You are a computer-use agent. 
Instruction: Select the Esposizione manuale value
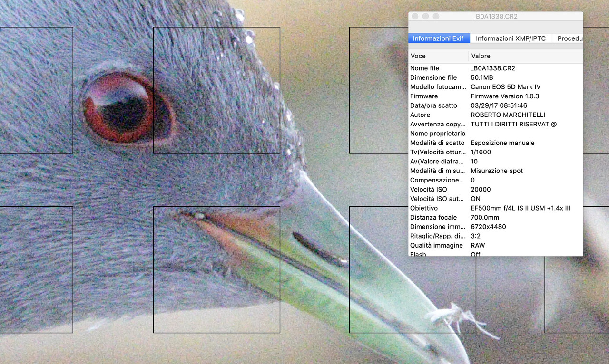(x=502, y=143)
